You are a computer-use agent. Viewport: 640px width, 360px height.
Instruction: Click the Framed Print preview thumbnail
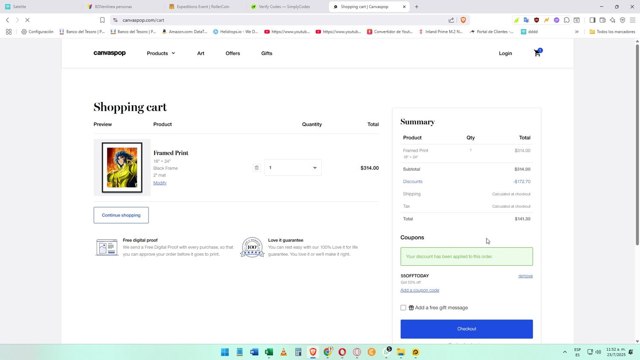(x=122, y=167)
